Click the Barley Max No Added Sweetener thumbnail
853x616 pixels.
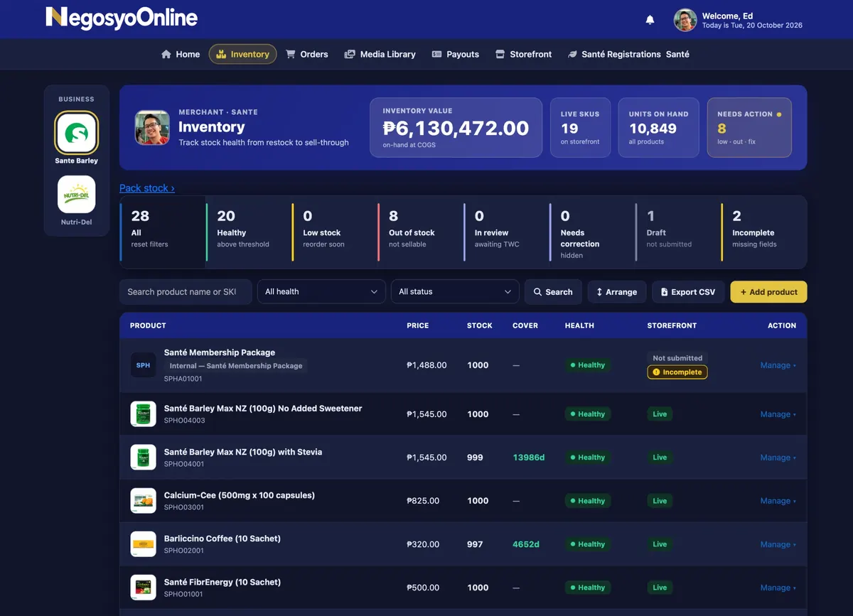143,414
